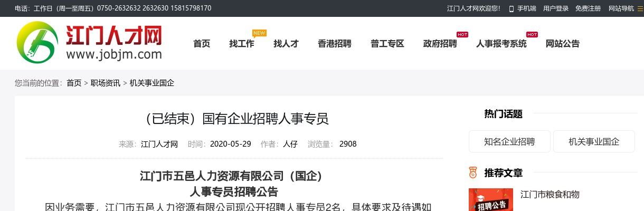Open the 招聘公告 article thumbnail
The height and width of the screenshot is (211, 644).
(x=490, y=200)
